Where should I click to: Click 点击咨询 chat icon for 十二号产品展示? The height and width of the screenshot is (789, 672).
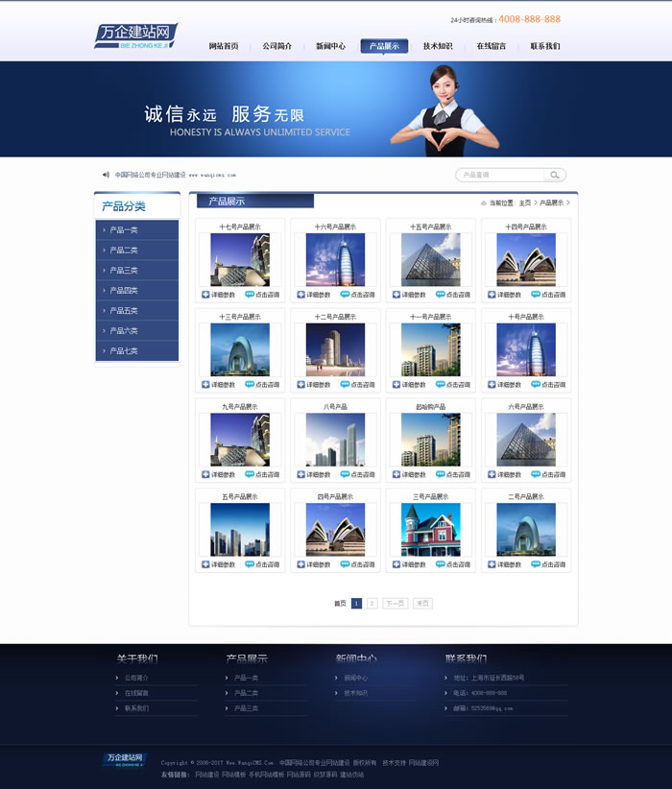click(x=345, y=385)
